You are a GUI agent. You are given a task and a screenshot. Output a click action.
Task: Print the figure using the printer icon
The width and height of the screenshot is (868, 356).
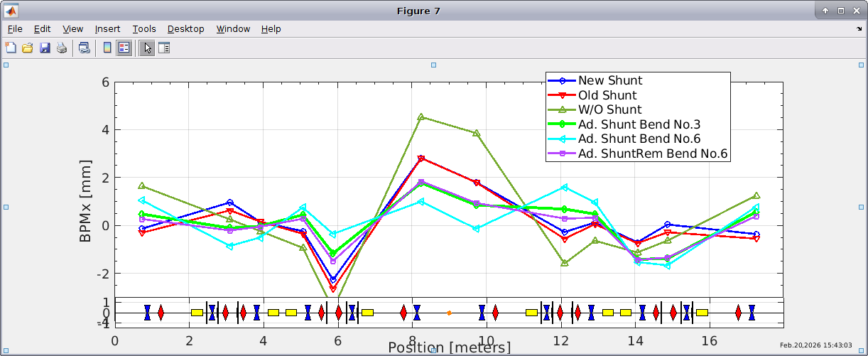[x=62, y=48]
